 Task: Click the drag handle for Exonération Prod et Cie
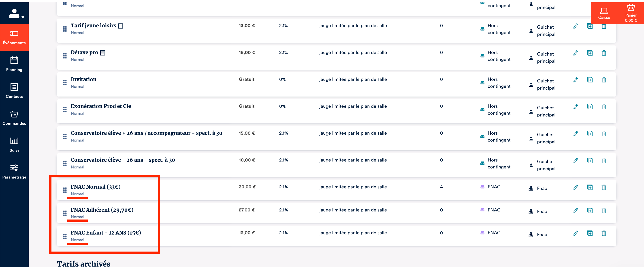(x=65, y=109)
